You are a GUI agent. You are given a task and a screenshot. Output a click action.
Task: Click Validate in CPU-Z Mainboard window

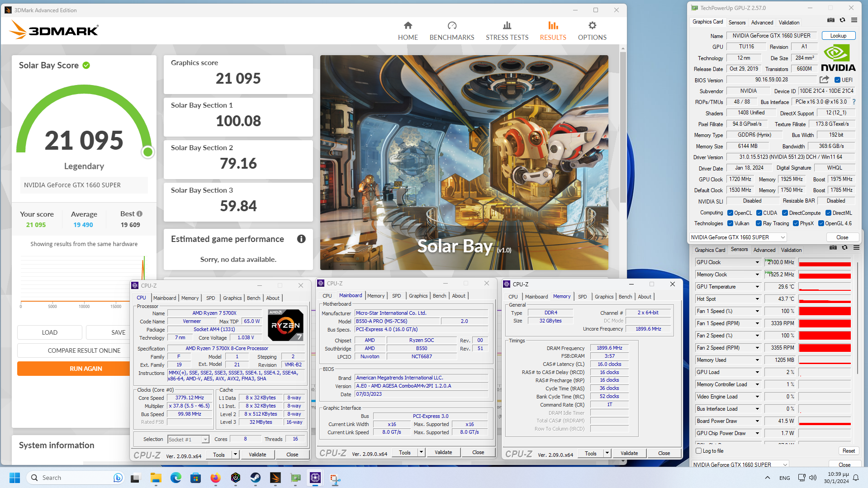(443, 452)
